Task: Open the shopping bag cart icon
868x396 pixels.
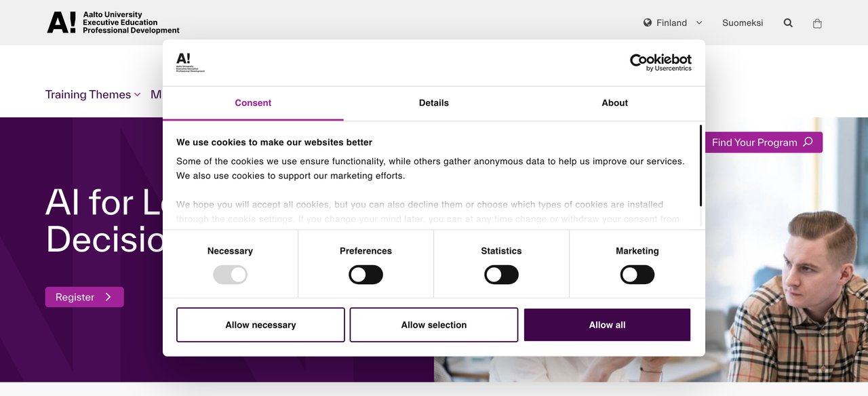Action: click(x=817, y=23)
